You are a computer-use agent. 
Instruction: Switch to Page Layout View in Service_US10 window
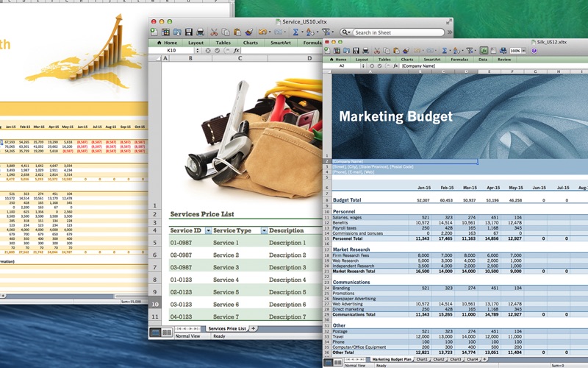(167, 333)
